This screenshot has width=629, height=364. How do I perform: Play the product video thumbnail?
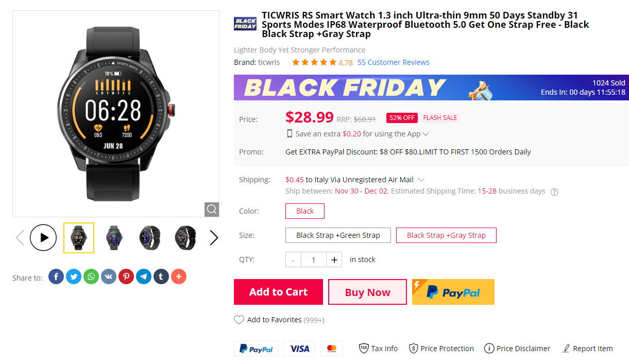[x=43, y=237]
